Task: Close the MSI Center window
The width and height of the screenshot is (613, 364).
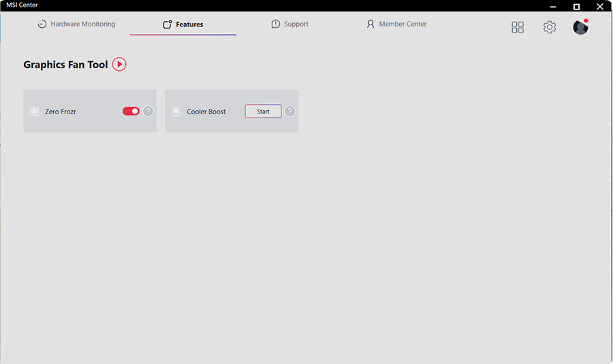Action: pos(600,6)
